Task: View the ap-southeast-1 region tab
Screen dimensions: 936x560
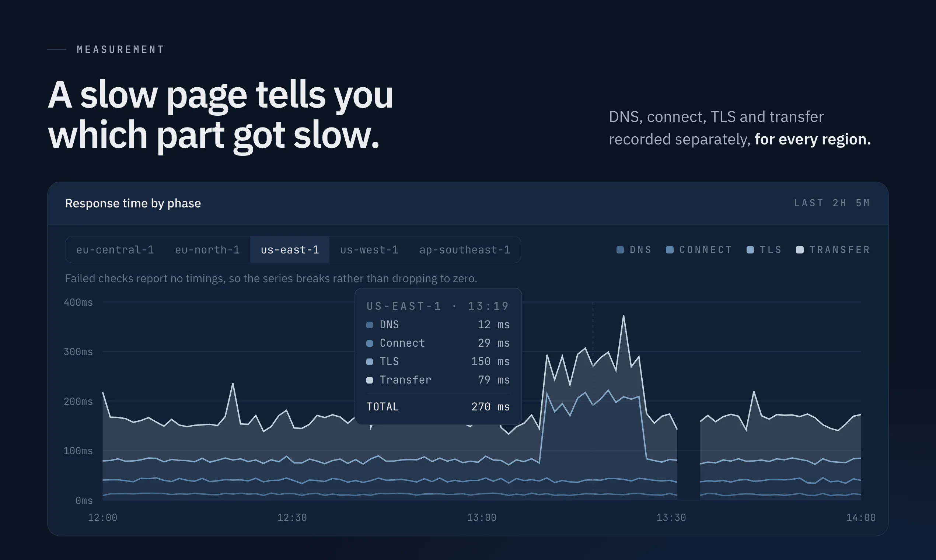Action: (x=465, y=250)
